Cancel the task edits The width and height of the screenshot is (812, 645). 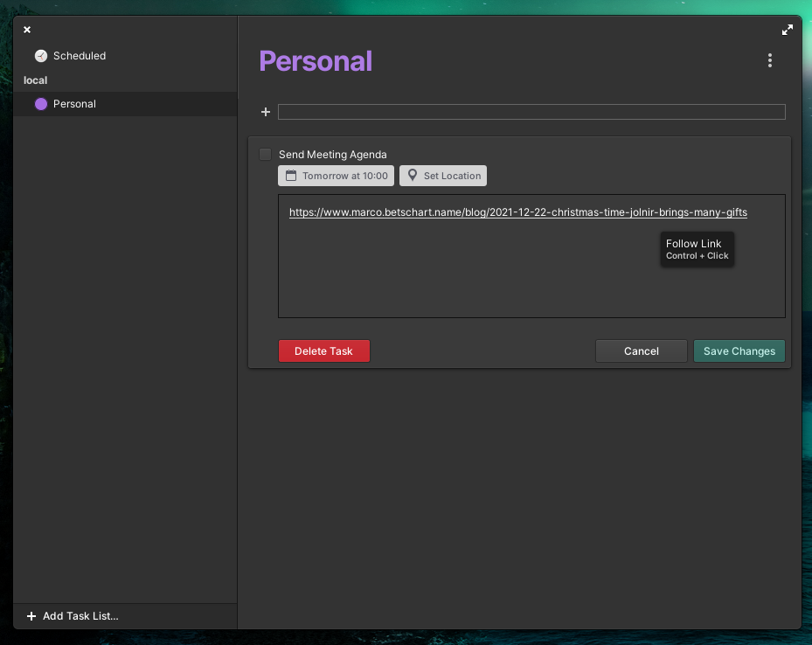[x=641, y=350]
